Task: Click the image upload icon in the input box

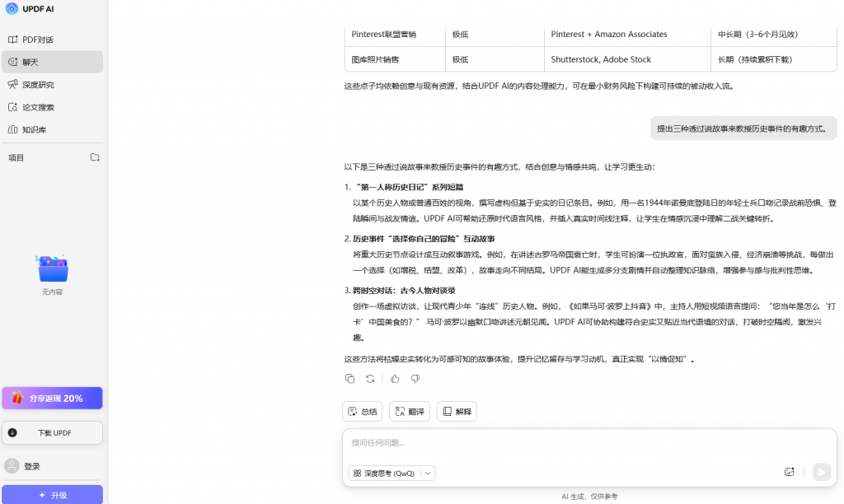Action: tap(789, 472)
